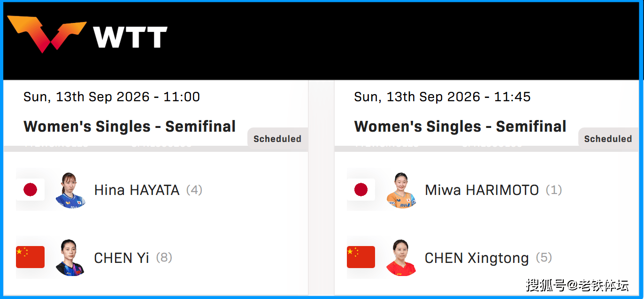Screen dimensions: 644x299
Task: Select Miwa HARIMOTO player name
Action: pos(482,190)
